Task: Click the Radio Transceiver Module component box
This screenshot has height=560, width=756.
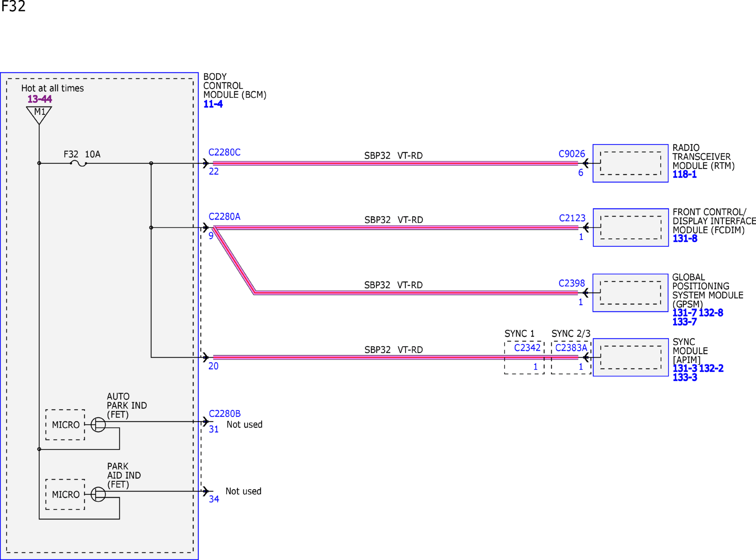Action: coord(630,163)
